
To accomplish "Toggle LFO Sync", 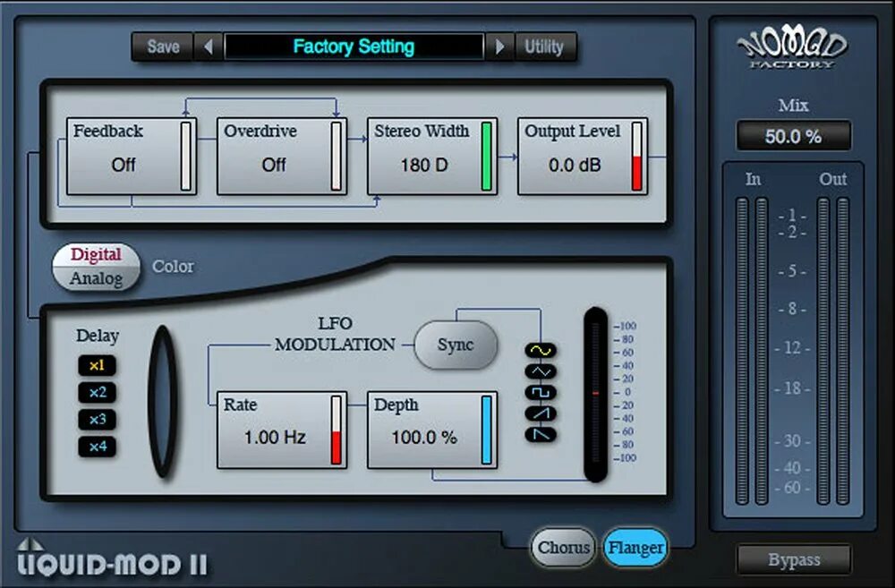I will coord(456,345).
